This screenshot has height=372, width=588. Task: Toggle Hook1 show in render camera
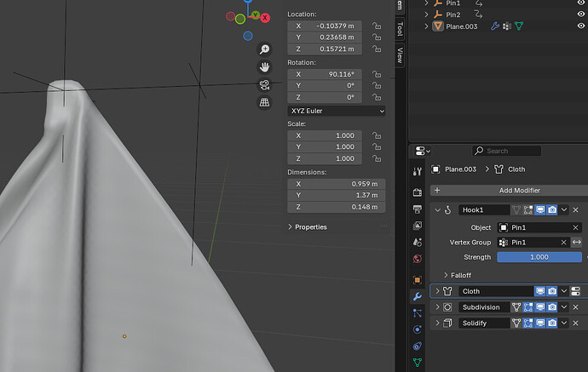pyautogui.click(x=552, y=209)
